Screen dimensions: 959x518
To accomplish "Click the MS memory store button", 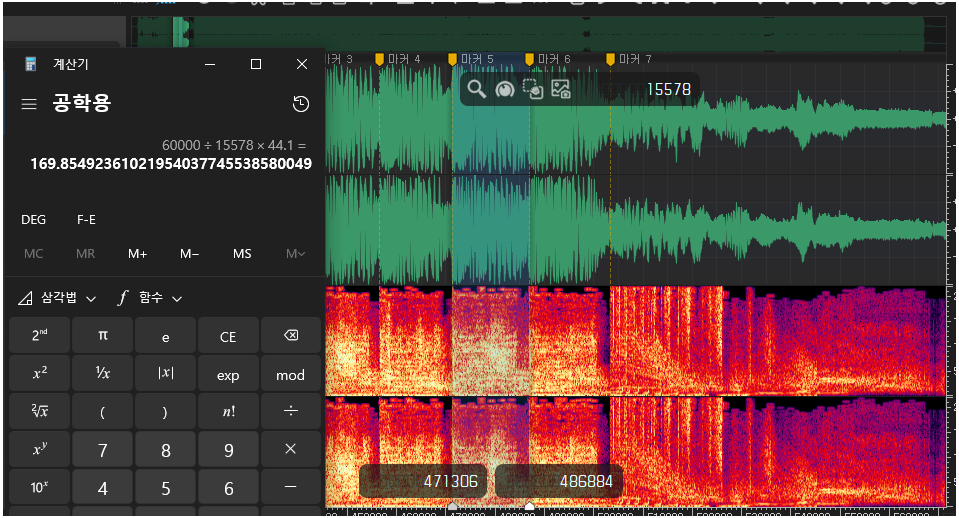I will pyautogui.click(x=242, y=254).
